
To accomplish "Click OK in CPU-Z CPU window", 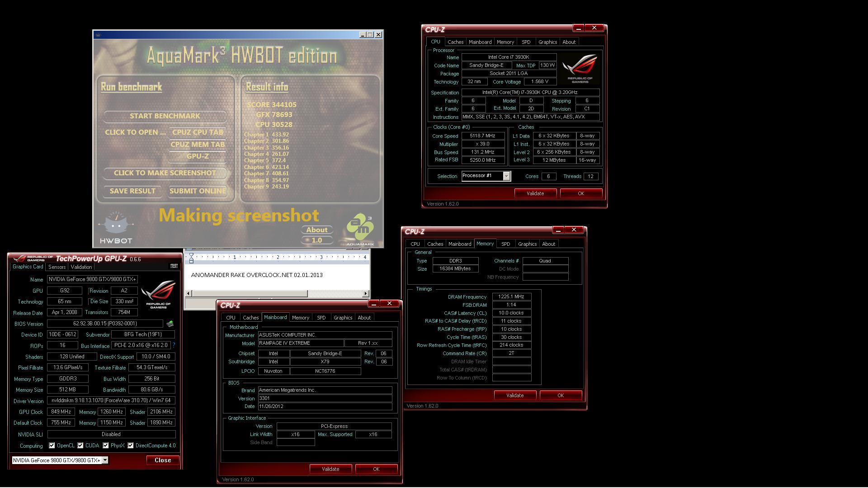I will [x=581, y=193].
